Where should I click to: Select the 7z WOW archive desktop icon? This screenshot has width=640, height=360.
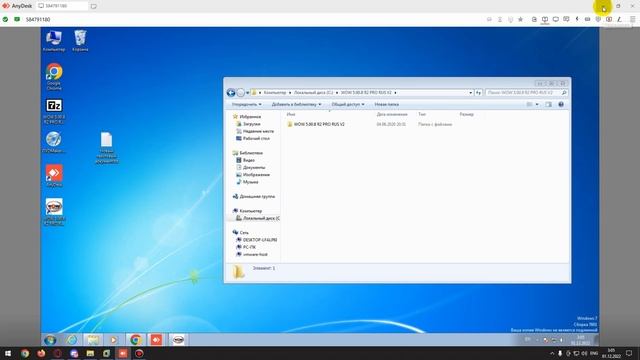54,111
